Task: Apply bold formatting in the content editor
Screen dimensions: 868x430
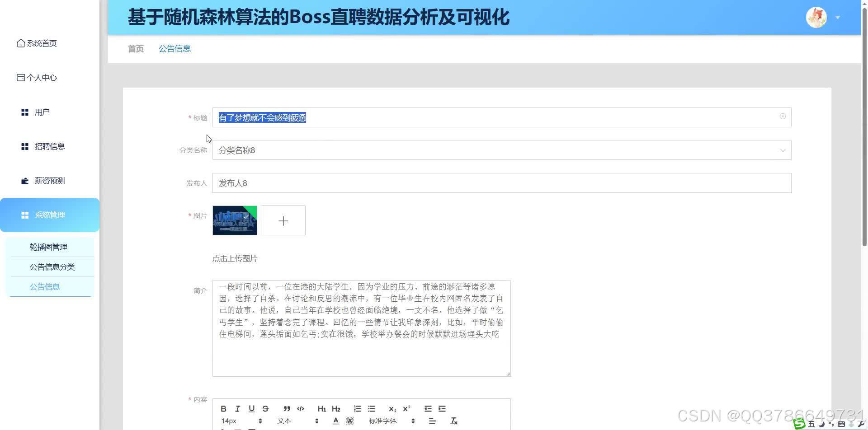Action: (223, 409)
